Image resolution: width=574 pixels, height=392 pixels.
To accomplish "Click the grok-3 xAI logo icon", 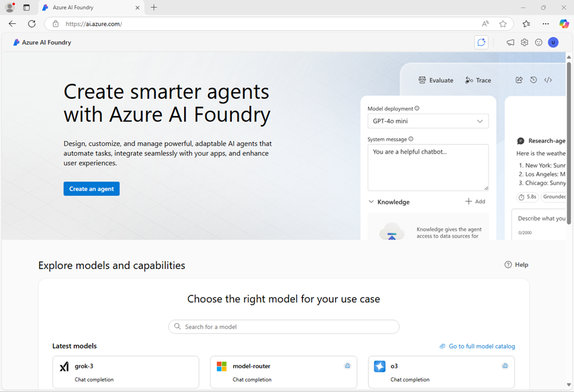I will pyautogui.click(x=64, y=366).
